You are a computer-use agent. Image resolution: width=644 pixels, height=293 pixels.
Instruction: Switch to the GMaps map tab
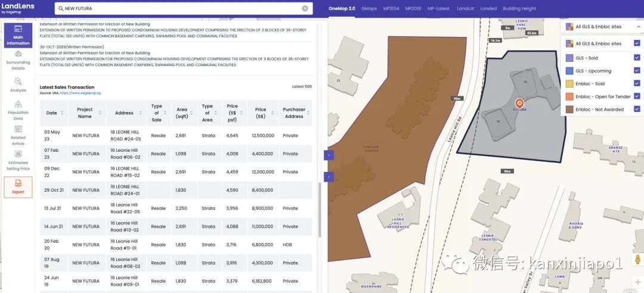pyautogui.click(x=369, y=9)
